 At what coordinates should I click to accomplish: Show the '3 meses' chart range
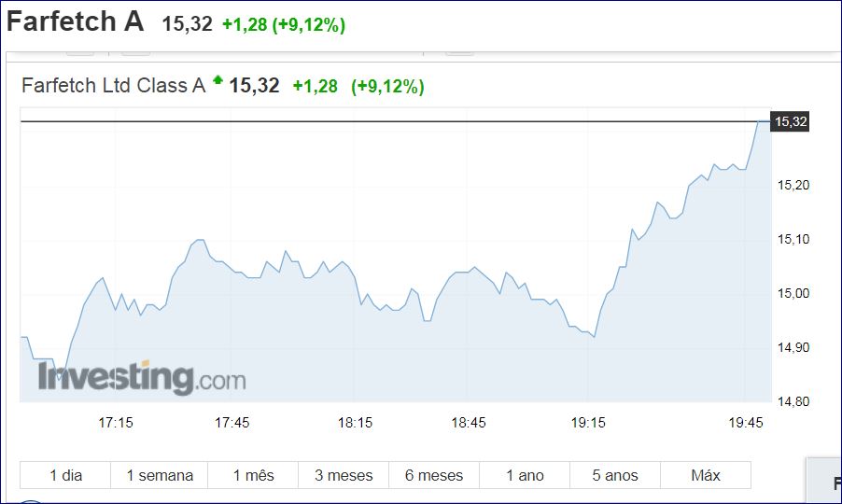(x=344, y=475)
